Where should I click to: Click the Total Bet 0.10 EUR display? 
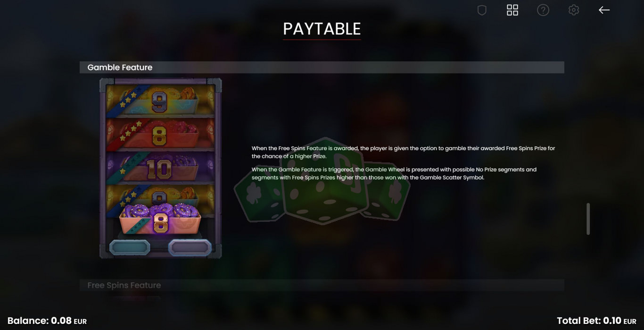click(596, 321)
